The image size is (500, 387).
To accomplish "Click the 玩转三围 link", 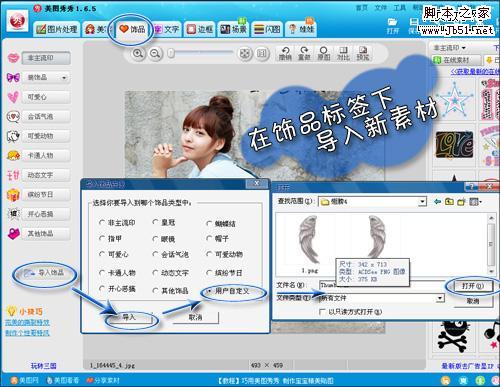I will [43, 366].
